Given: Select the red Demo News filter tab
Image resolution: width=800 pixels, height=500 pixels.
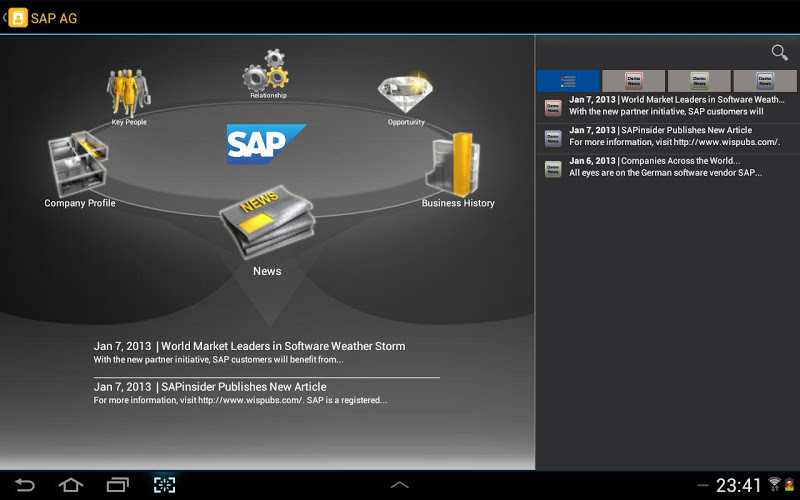Looking at the screenshot, I should (x=634, y=81).
